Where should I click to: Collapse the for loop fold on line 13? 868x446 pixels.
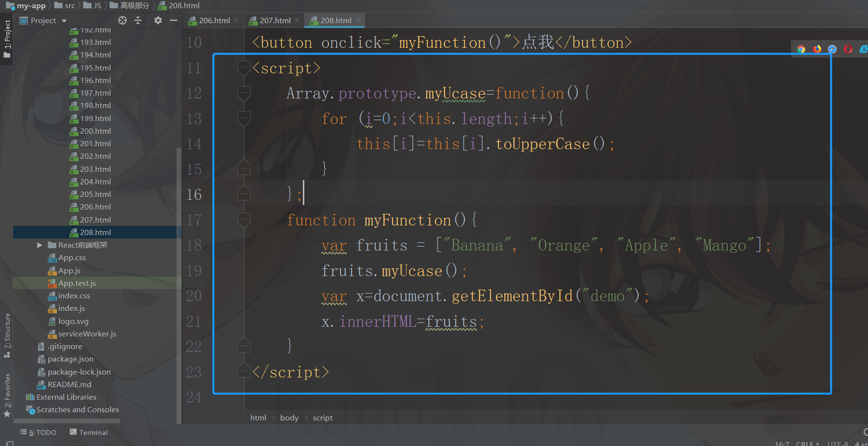click(x=244, y=119)
